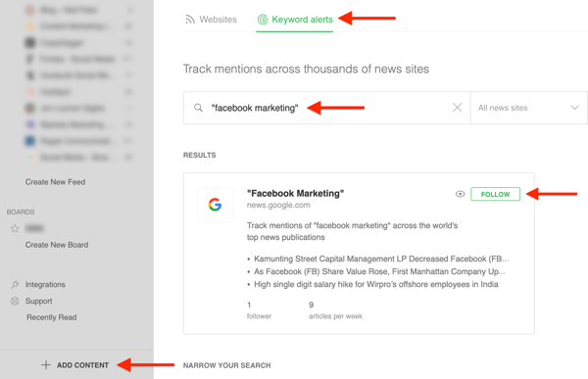Clear the search with the X icon
The image size is (588, 379).
(457, 108)
